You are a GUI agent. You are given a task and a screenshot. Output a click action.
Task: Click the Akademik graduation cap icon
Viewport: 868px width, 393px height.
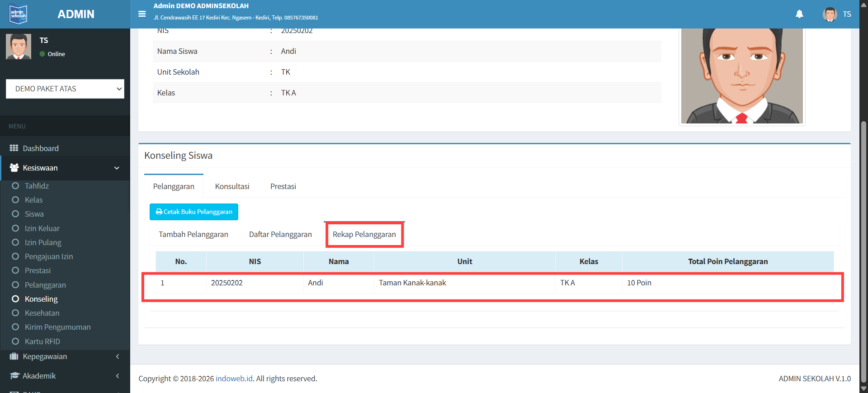coord(14,376)
